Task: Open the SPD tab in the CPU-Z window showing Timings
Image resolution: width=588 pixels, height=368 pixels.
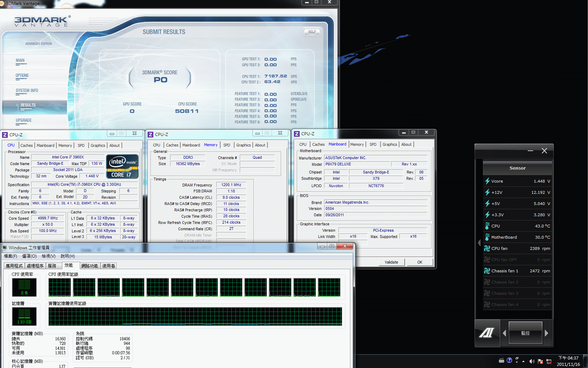Action: click(227, 145)
